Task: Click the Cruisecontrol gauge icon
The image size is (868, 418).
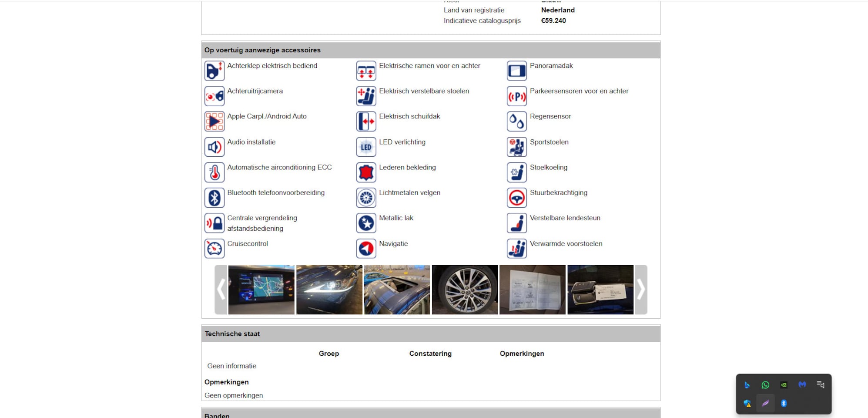Action: click(214, 249)
